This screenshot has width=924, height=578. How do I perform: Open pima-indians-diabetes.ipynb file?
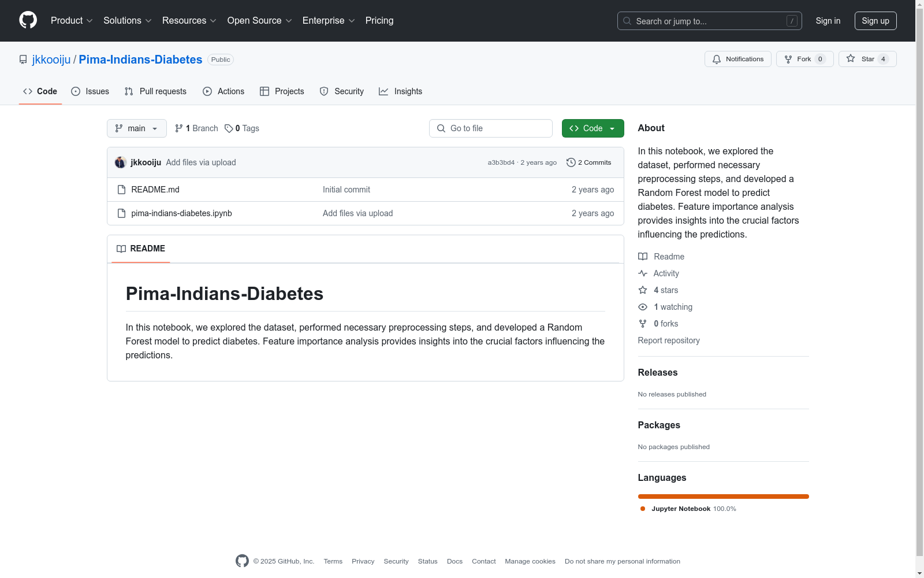pos(181,213)
